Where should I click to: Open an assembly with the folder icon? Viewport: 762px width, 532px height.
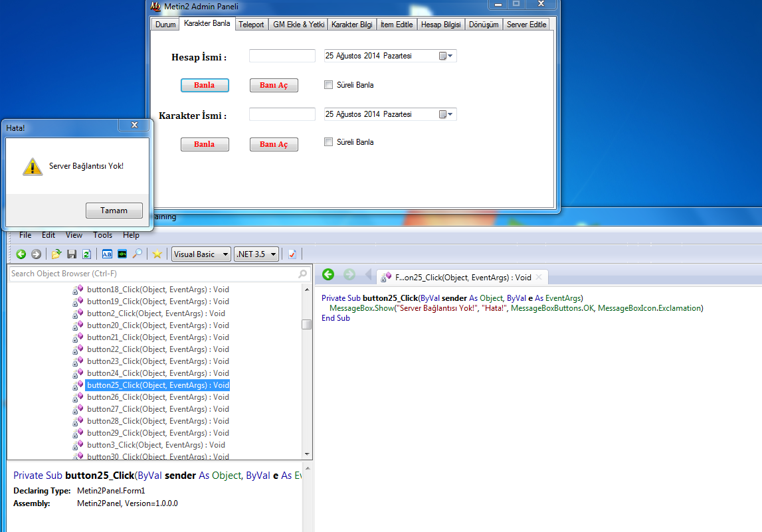pyautogui.click(x=56, y=254)
